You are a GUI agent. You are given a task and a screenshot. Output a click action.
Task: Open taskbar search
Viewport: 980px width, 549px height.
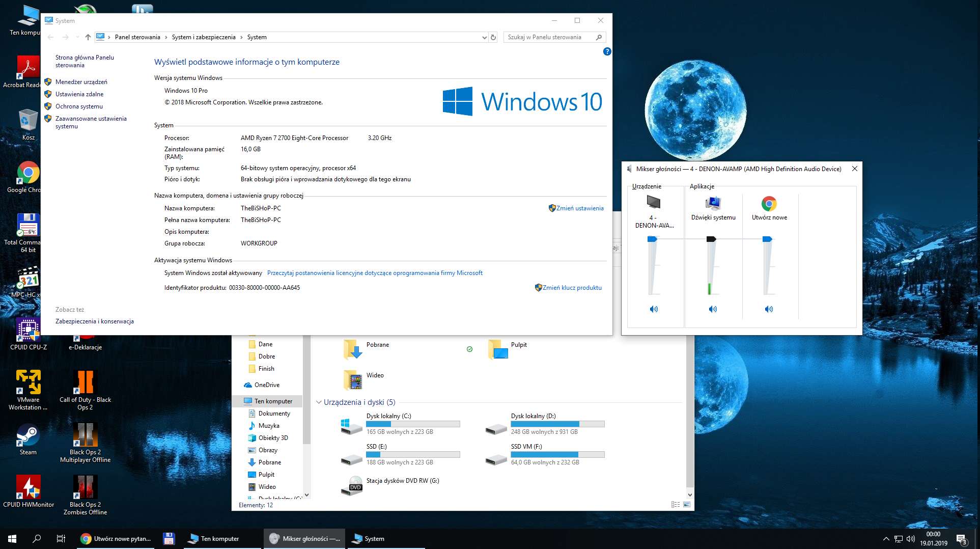pyautogui.click(x=37, y=539)
